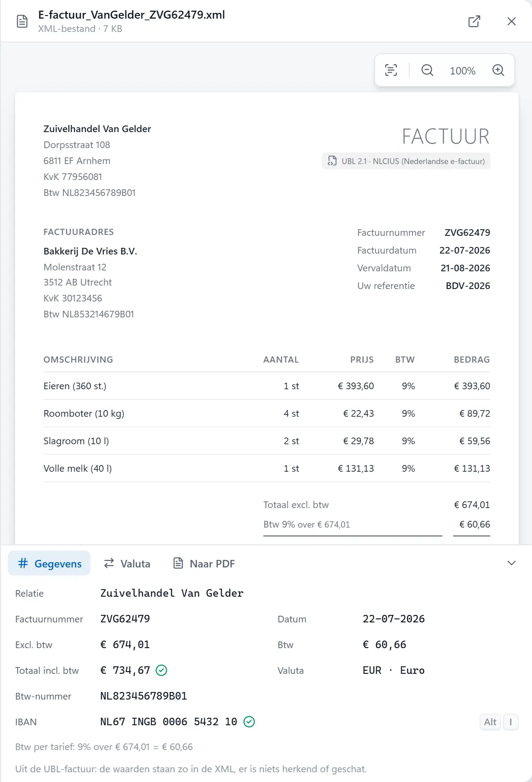This screenshot has width=532, height=782.
Task: Select the Relatie value Zuivelhandel Van Gelder
Action: tap(172, 593)
